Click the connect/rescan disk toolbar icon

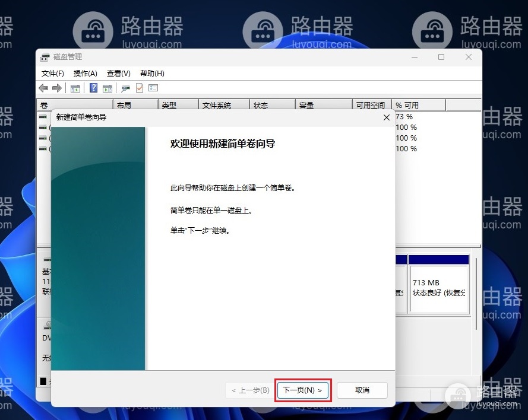(125, 88)
